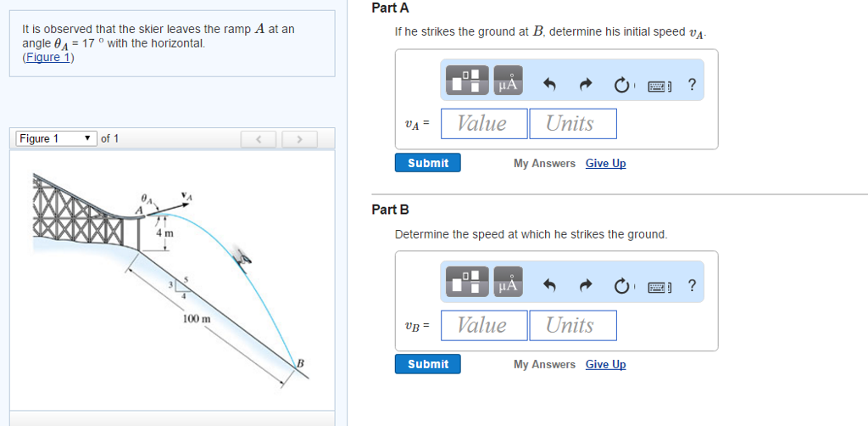The image size is (868, 426).
Task: Open help question mark in Part A
Action: 691,85
